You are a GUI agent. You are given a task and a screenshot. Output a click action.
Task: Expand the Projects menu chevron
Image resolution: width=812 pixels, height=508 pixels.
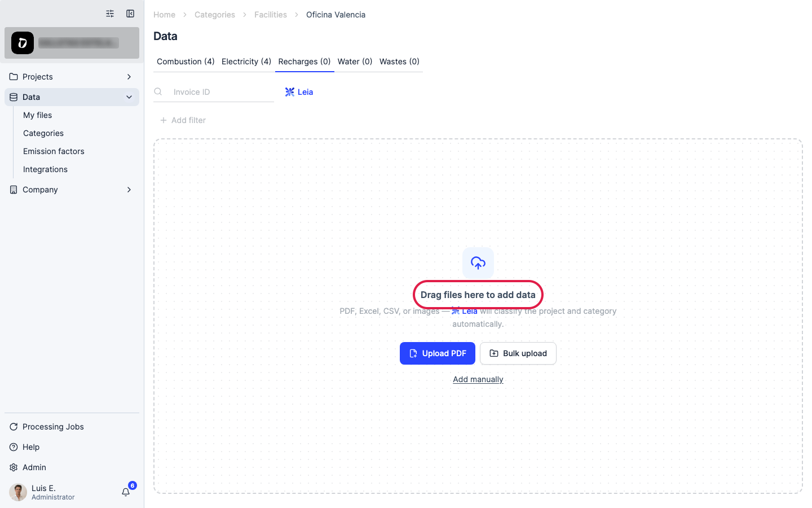click(129, 77)
